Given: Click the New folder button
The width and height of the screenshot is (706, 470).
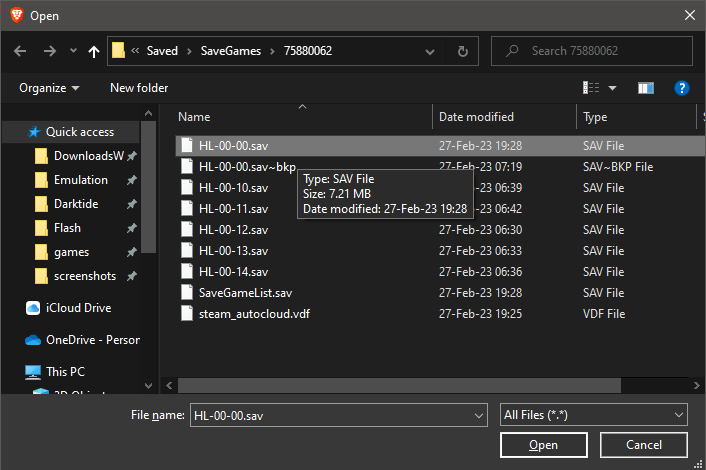Looking at the screenshot, I should point(139,88).
